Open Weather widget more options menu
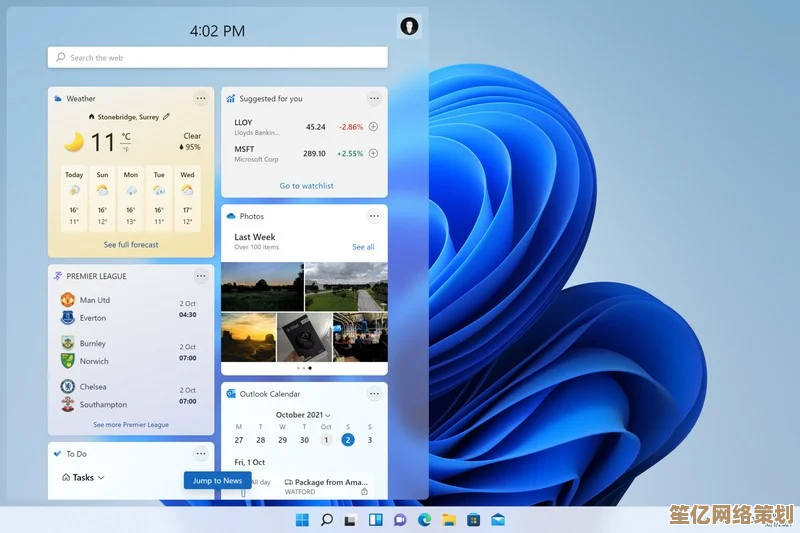The image size is (800, 533). tap(201, 99)
